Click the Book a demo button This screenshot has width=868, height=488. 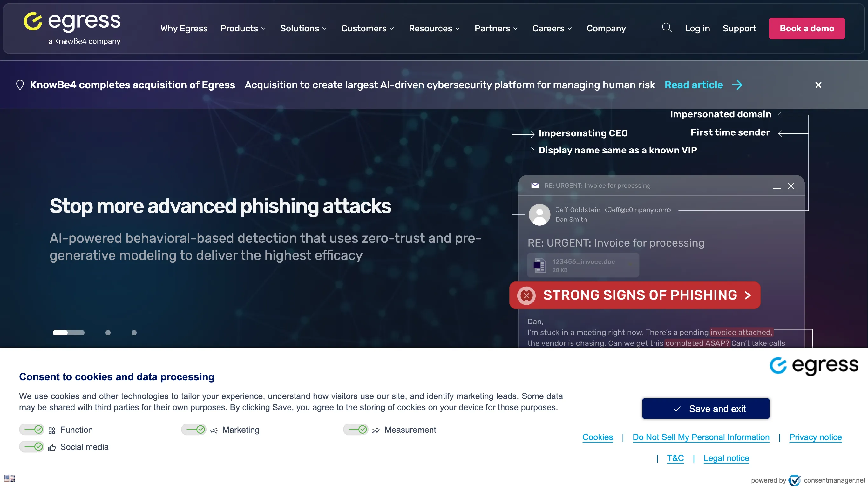[x=806, y=28]
